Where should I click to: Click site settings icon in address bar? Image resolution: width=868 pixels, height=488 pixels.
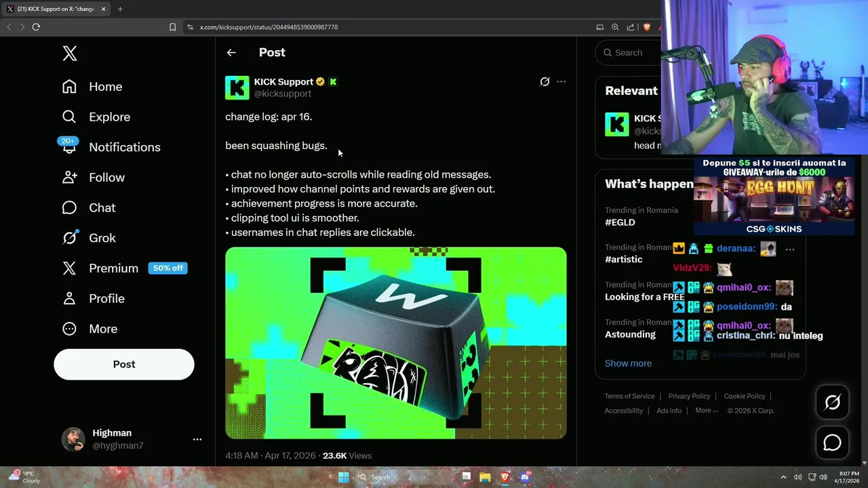[x=190, y=27]
